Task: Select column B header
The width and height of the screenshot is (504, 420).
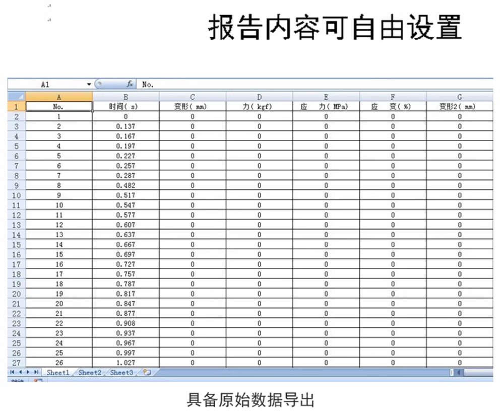Action: (125, 97)
